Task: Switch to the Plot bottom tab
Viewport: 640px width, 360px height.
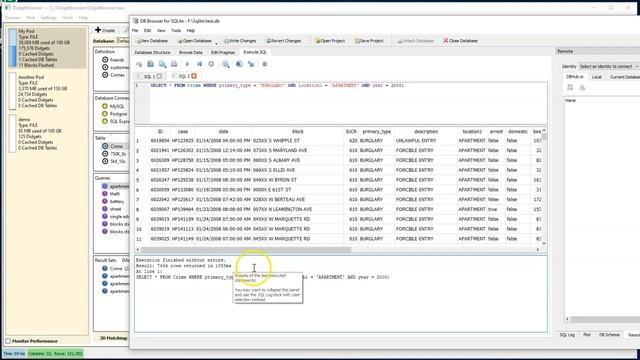Action: pos(587,335)
